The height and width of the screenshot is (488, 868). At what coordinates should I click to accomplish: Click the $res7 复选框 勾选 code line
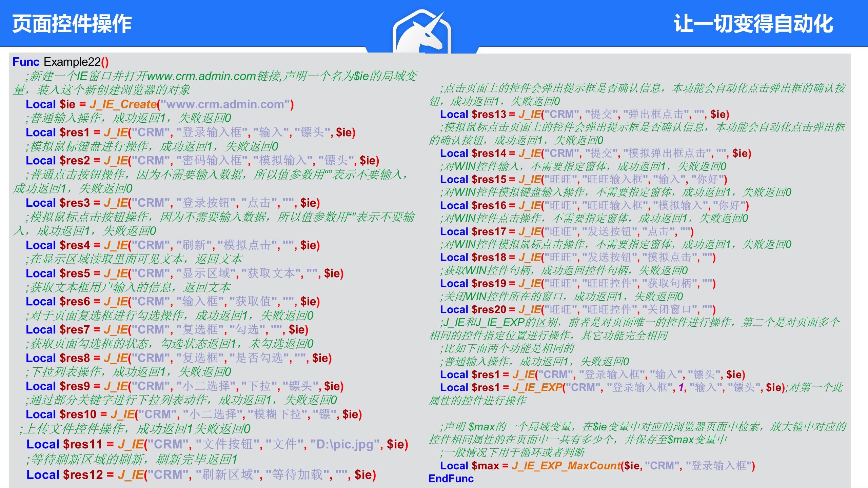166,330
